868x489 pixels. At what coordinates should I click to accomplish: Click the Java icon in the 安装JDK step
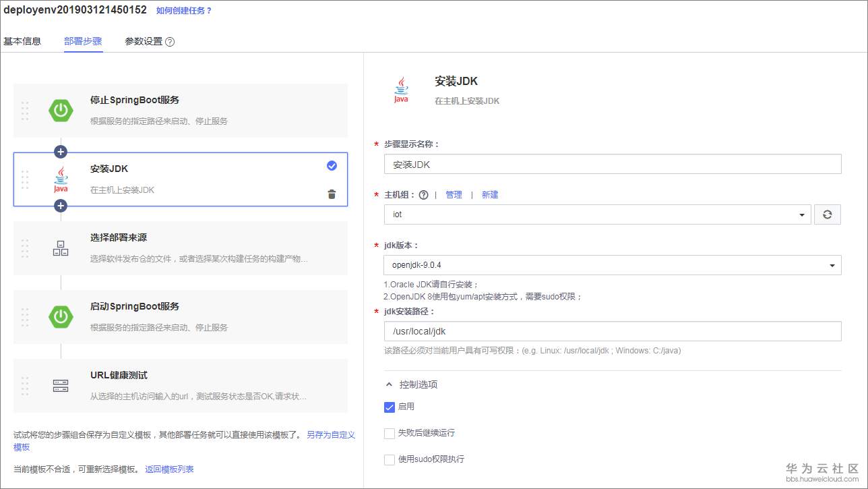point(61,179)
